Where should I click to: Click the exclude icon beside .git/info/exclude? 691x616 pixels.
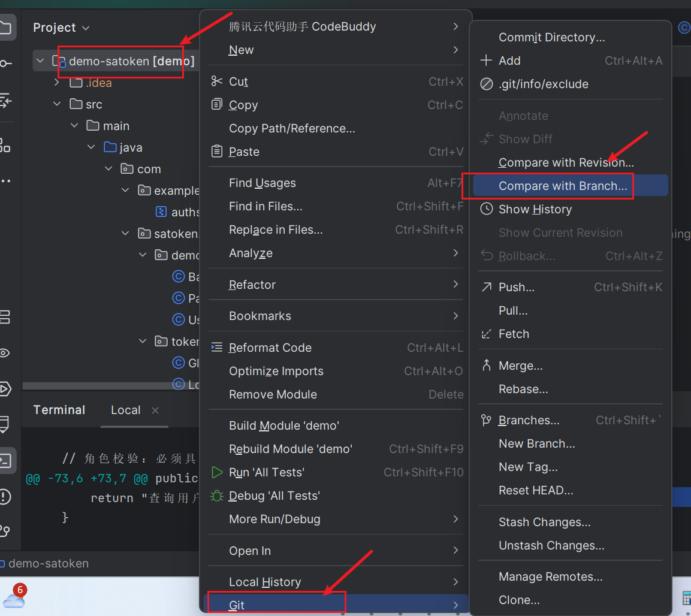(x=486, y=84)
